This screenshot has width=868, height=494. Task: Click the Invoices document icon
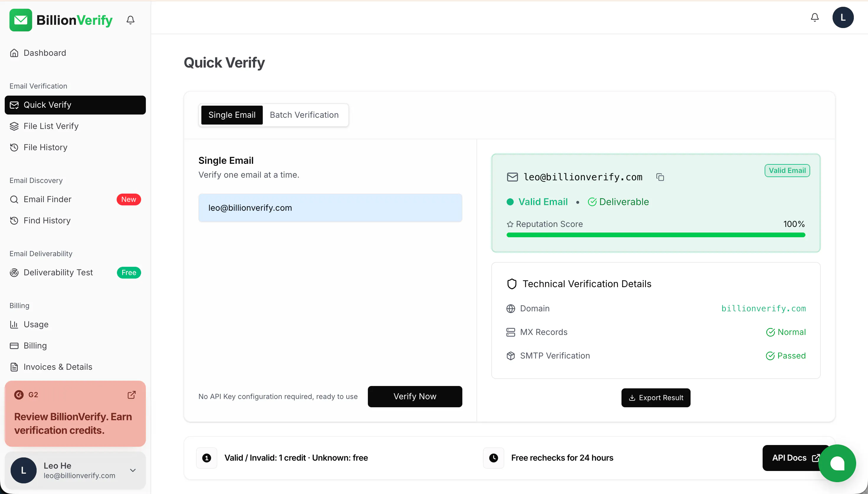coord(14,367)
